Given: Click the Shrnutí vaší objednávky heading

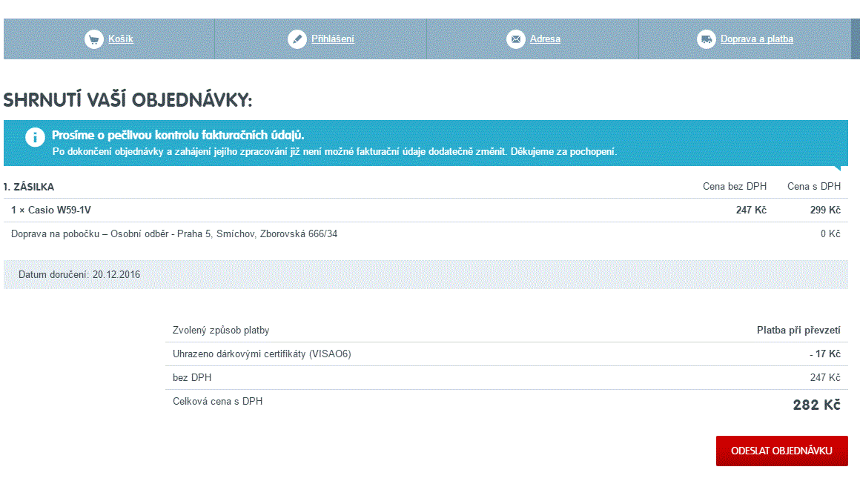Looking at the screenshot, I should (128, 100).
